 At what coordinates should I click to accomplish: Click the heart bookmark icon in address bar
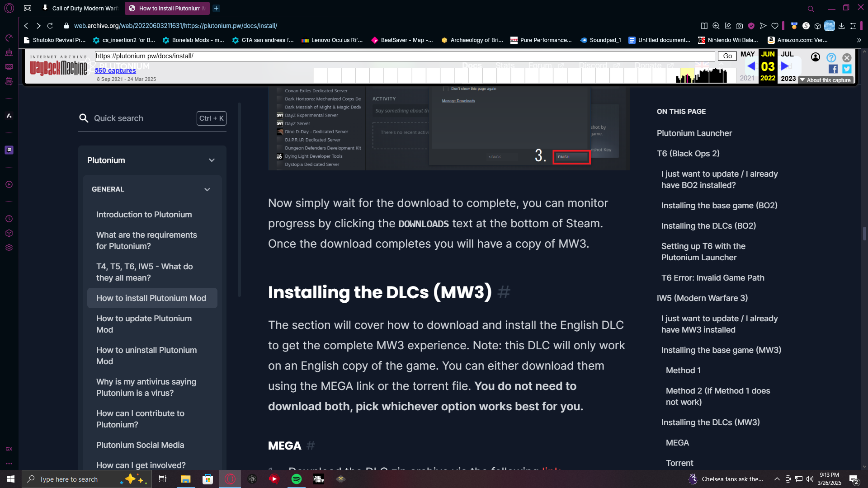coord(775,26)
